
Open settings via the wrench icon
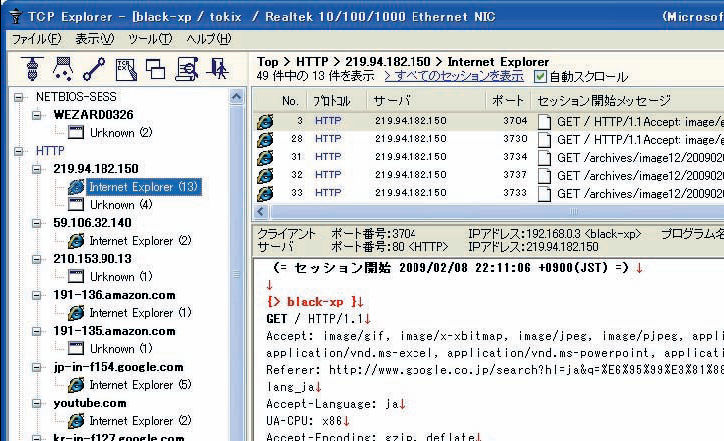pos(94,69)
